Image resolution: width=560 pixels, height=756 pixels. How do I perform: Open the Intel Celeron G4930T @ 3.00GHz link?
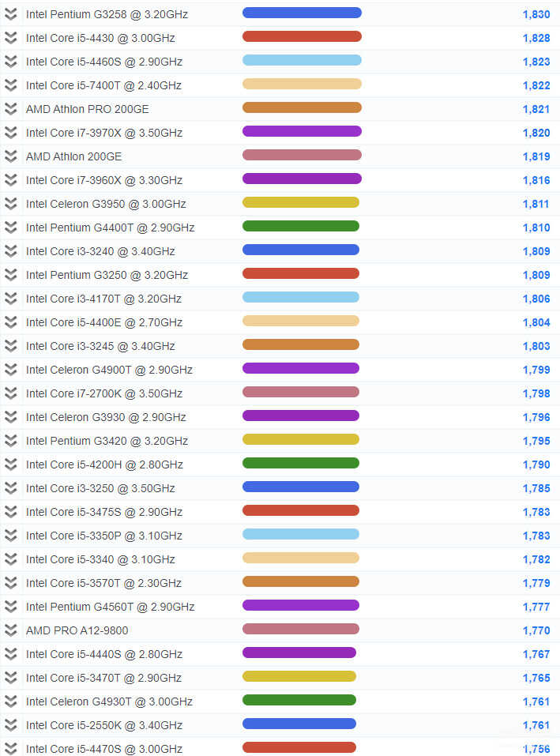(x=110, y=701)
